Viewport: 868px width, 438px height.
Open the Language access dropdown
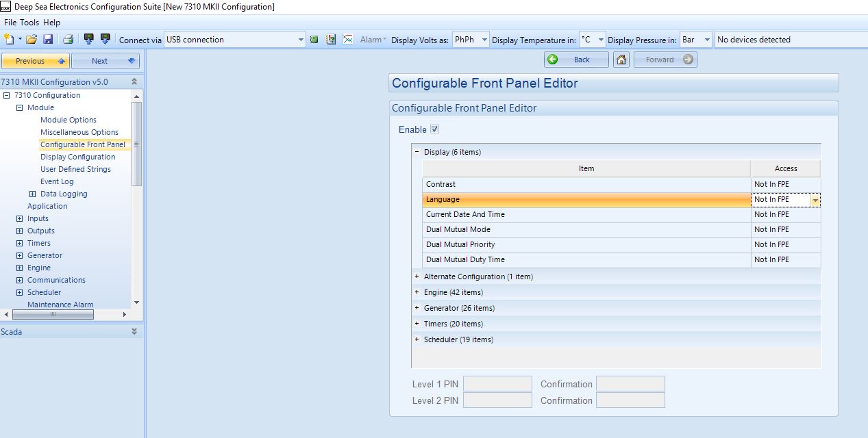coord(815,200)
